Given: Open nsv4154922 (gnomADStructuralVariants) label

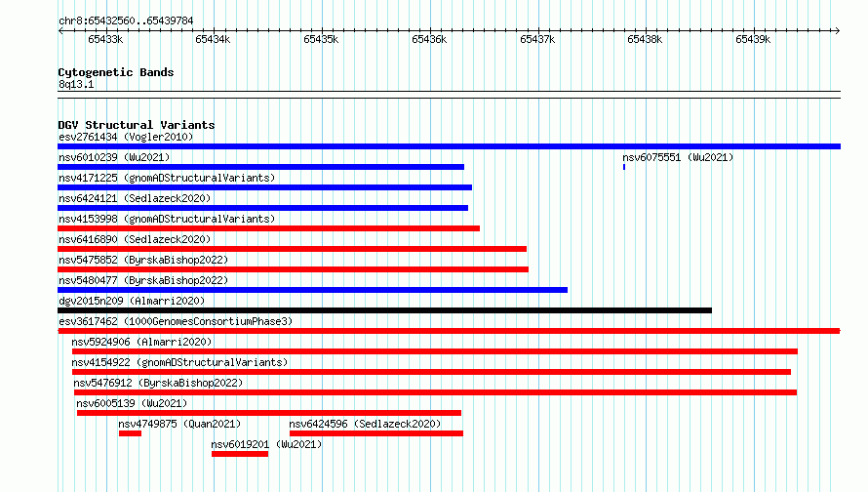Looking at the screenshot, I should (x=179, y=362).
